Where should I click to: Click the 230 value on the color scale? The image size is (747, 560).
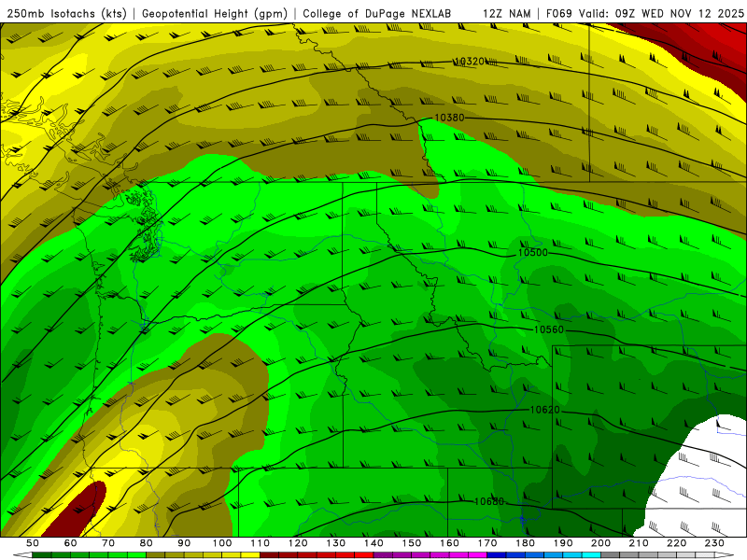[714, 543]
